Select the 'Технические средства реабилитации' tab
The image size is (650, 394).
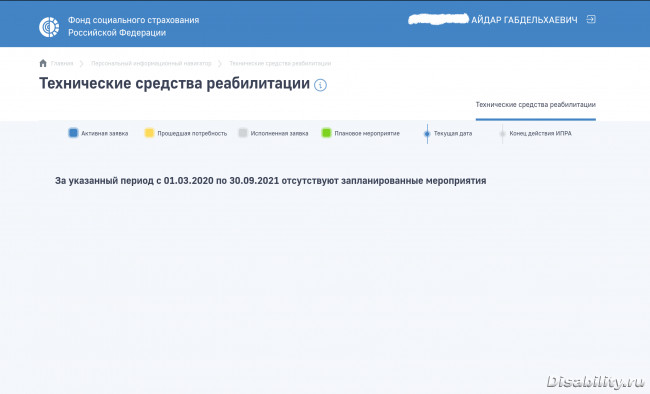pos(536,105)
